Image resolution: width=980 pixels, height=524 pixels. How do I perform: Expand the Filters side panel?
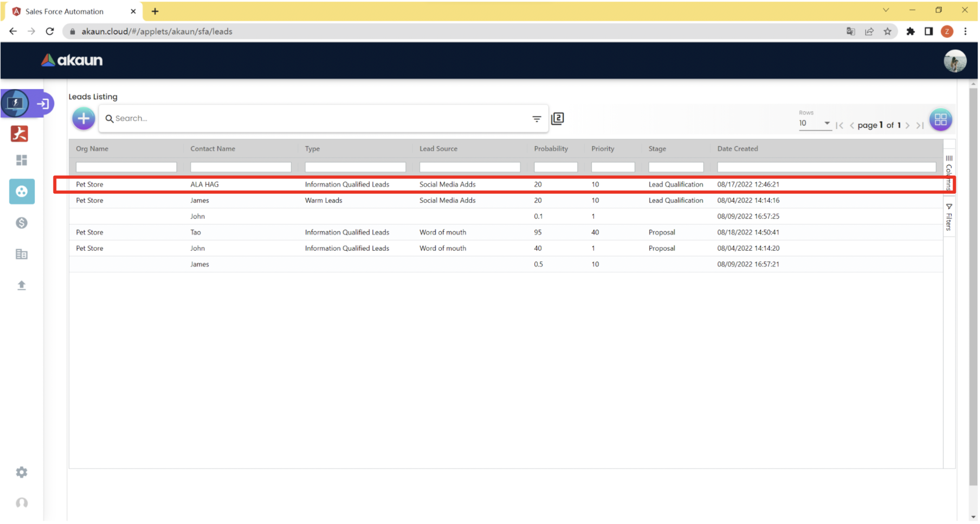click(x=948, y=217)
